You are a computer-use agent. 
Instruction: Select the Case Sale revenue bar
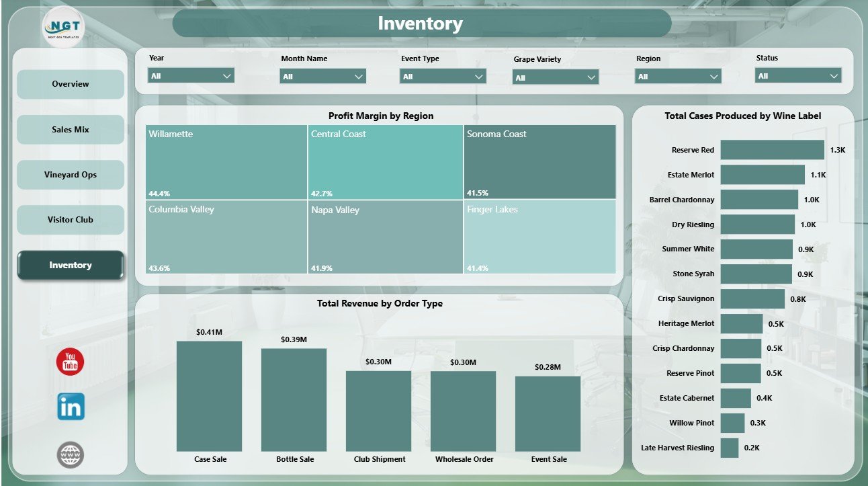pyautogui.click(x=210, y=396)
